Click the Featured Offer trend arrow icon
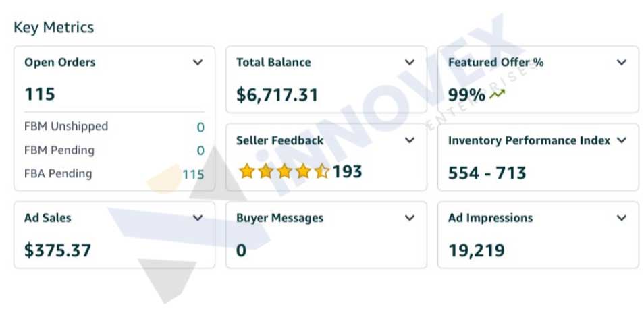The image size is (644, 315). pos(497,95)
